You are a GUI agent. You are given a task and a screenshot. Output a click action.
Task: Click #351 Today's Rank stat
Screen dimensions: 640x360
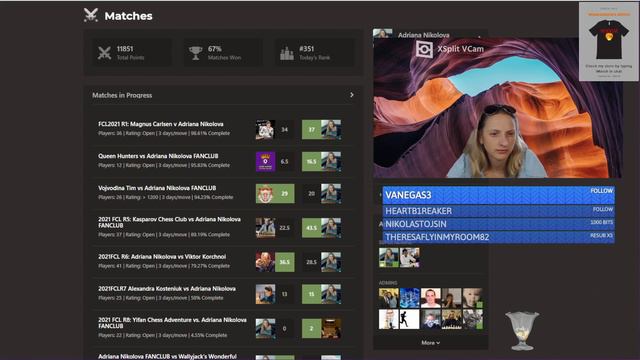tap(314, 53)
